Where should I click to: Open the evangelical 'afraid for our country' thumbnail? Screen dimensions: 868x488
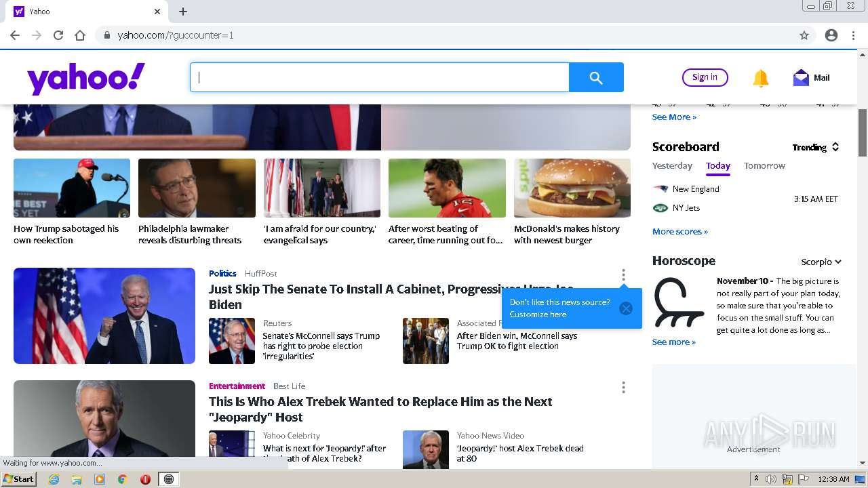[x=322, y=188]
